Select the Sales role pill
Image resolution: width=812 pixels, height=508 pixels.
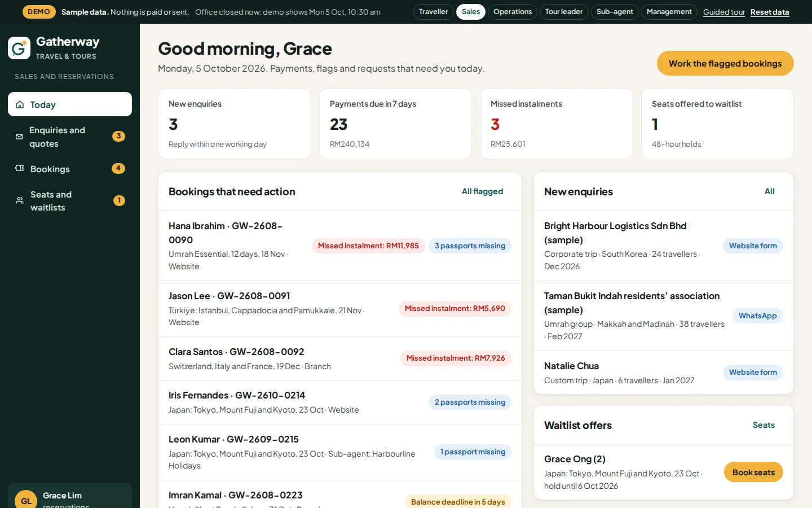(471, 12)
